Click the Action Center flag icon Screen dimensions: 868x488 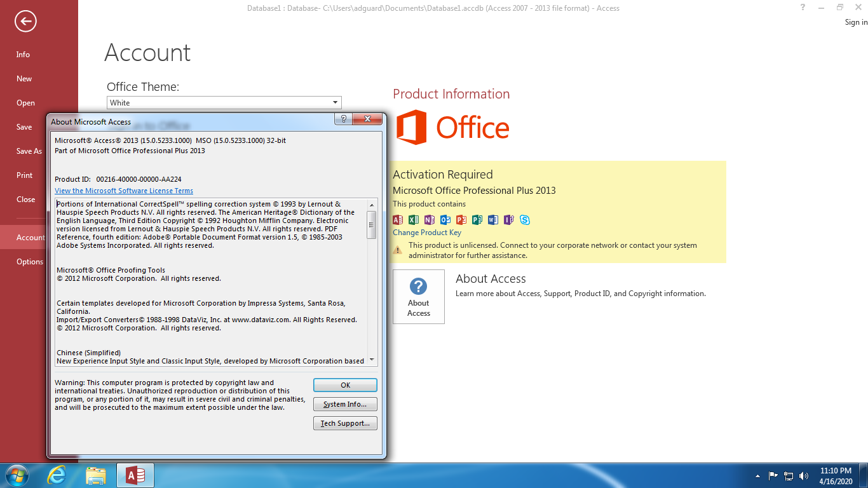[x=773, y=475]
